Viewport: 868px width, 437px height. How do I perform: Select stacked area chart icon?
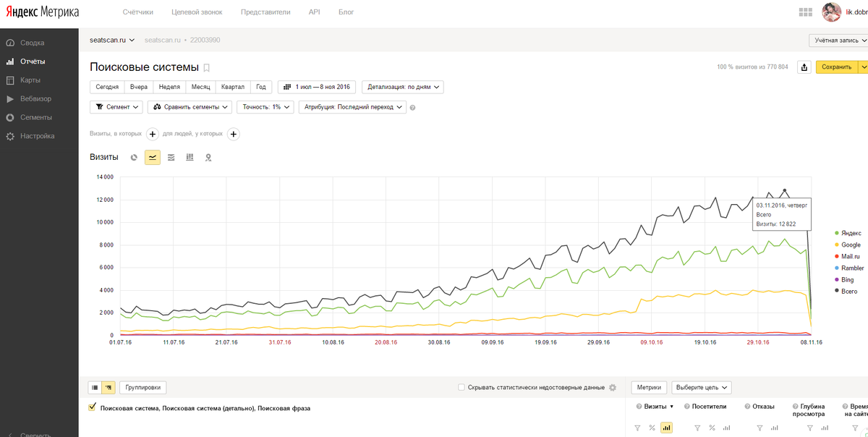coord(171,157)
